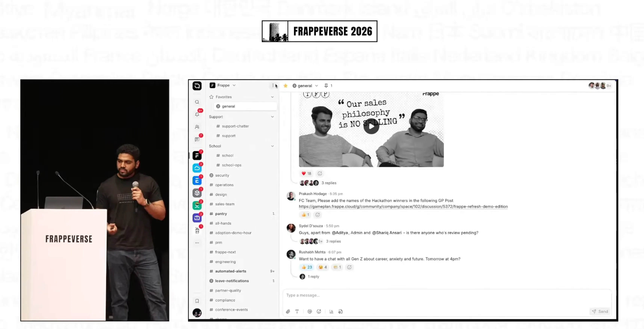This screenshot has width=644, height=329.
Task: Open user profile avatar at bottom left
Action: (x=197, y=313)
